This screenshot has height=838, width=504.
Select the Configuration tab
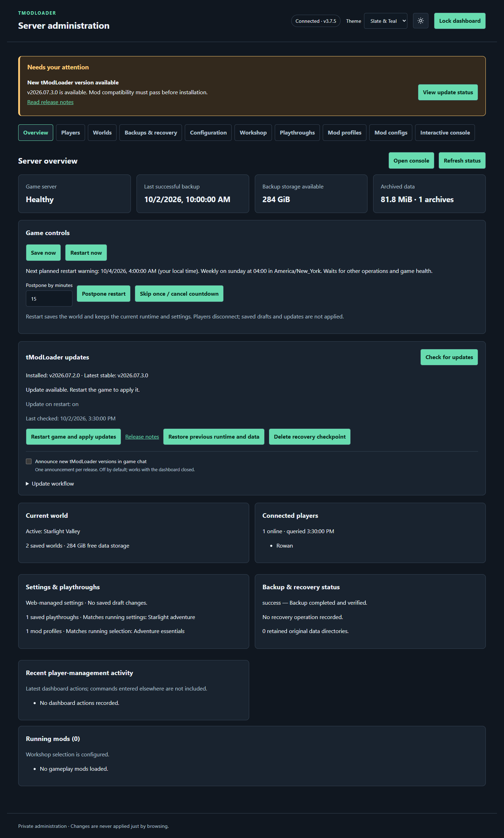pos(208,132)
